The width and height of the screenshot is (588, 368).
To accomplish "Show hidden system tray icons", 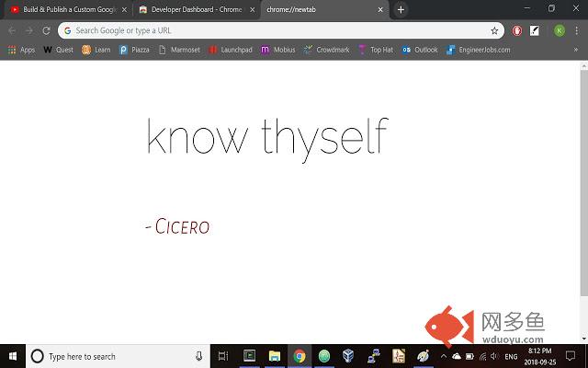I will click(443, 356).
